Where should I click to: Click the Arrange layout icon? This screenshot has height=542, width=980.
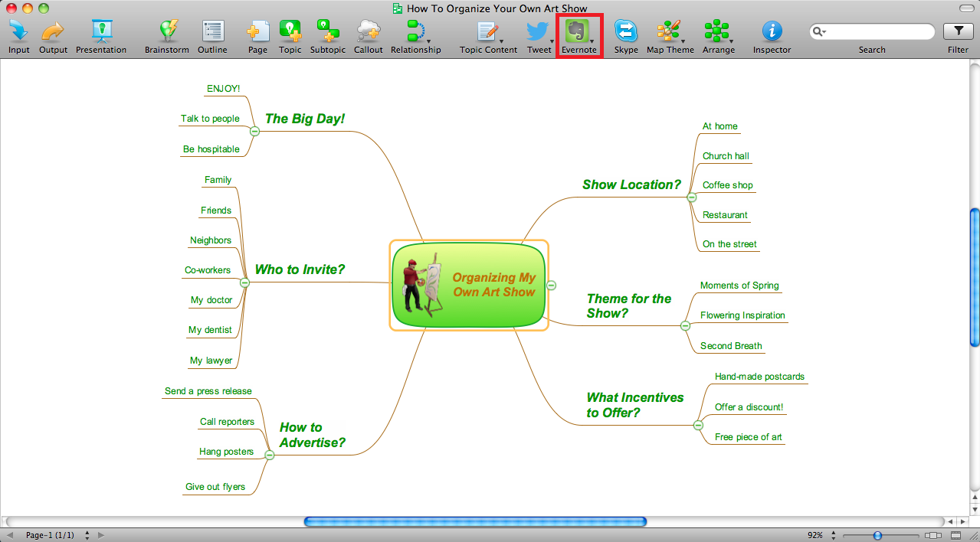[716, 31]
